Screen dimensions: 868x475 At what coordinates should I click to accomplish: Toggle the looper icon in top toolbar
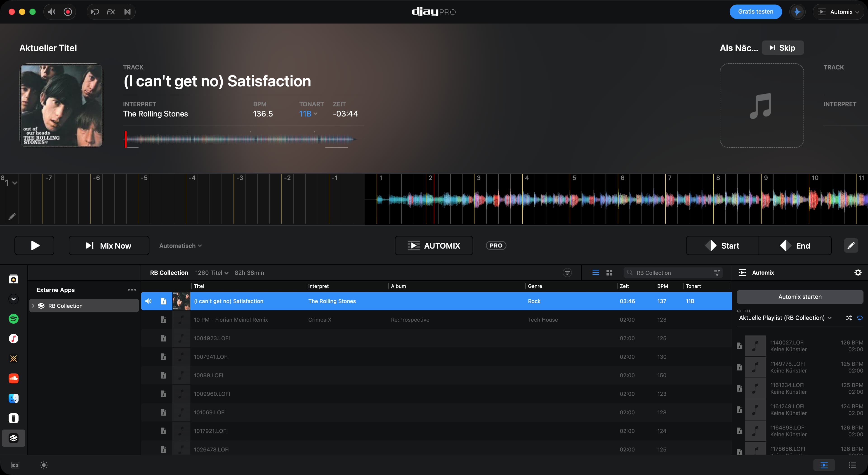95,12
